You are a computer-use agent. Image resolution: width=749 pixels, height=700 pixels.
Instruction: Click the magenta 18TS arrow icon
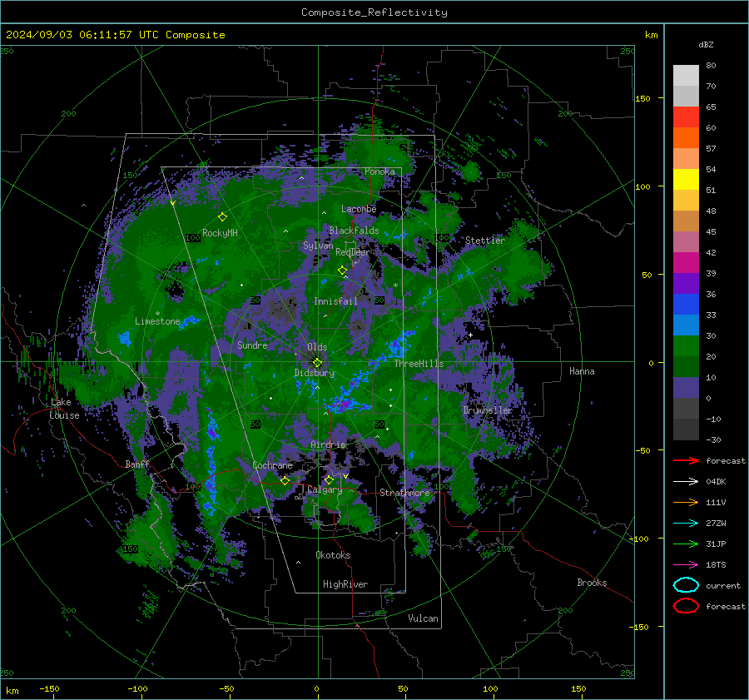tap(686, 565)
